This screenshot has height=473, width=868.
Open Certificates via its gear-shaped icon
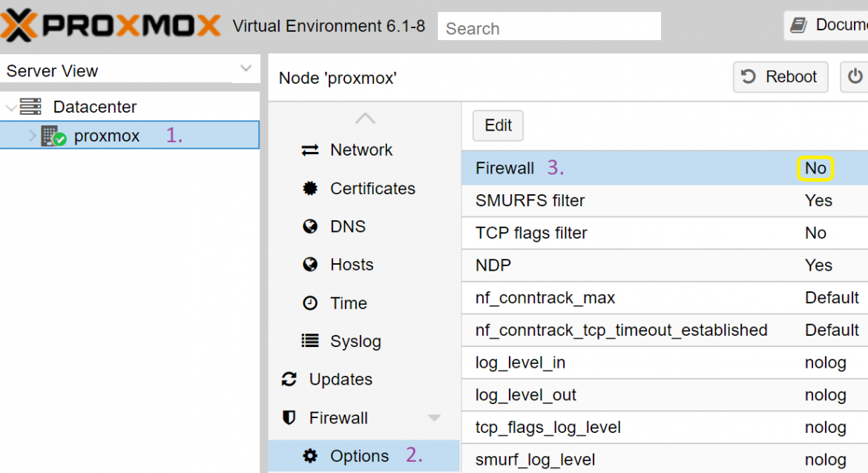click(x=310, y=188)
